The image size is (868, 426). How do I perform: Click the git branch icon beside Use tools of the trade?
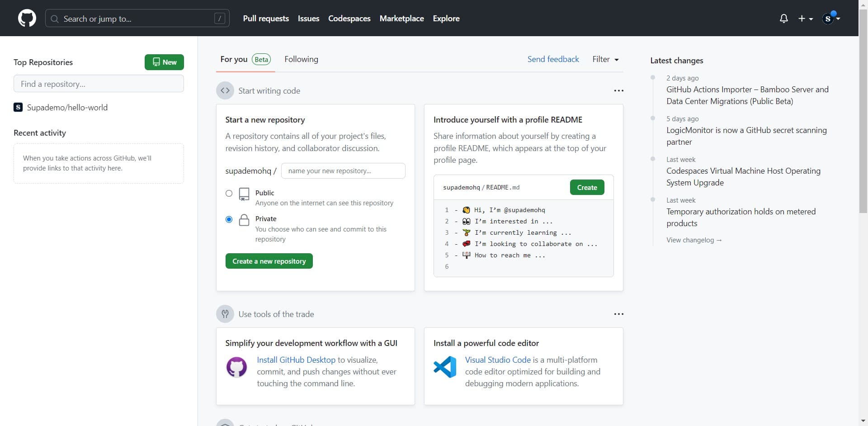pyautogui.click(x=225, y=314)
